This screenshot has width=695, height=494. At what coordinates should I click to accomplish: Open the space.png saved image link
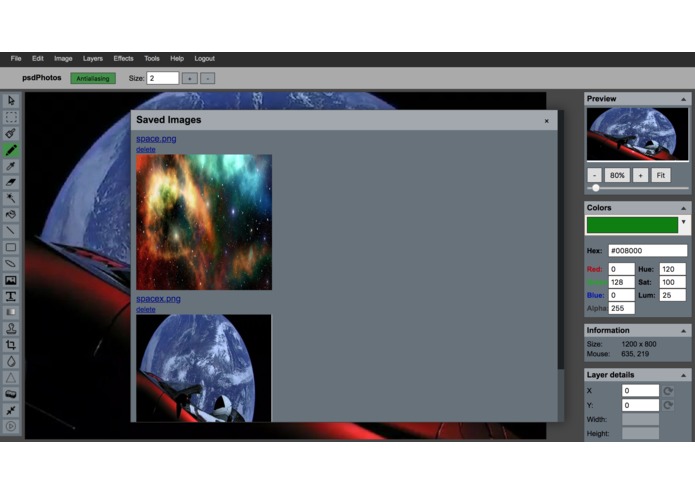pos(156,139)
